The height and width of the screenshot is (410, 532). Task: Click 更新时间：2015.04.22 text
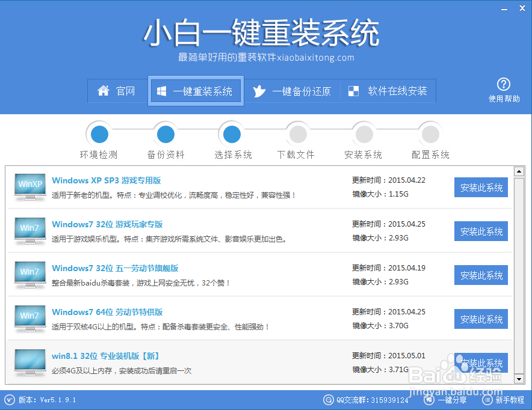click(x=389, y=180)
